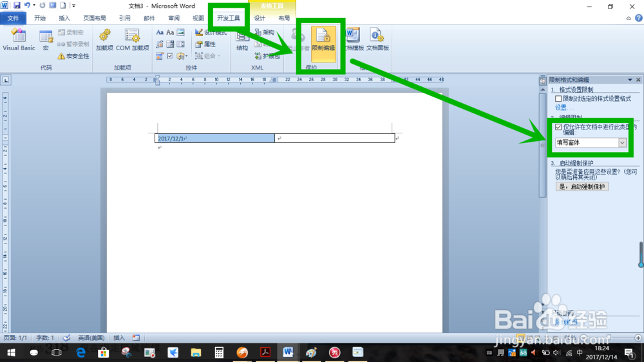The height and width of the screenshot is (362, 644).
Task: Open the Visual Basic editor
Action: pos(19,40)
